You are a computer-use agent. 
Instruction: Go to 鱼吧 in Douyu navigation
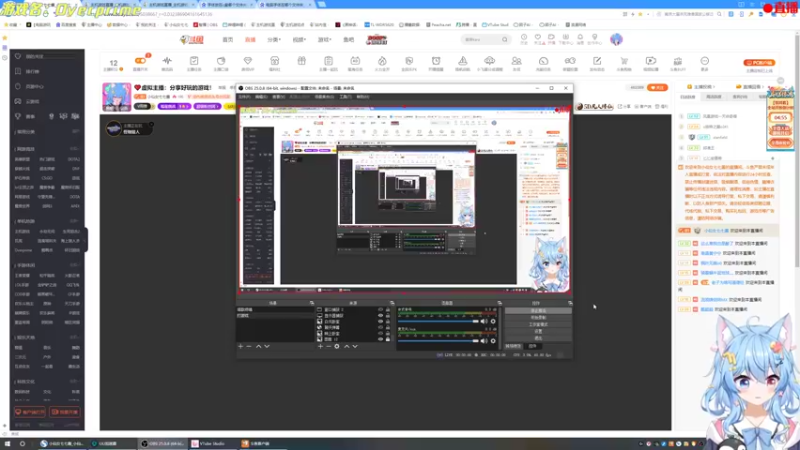click(348, 40)
